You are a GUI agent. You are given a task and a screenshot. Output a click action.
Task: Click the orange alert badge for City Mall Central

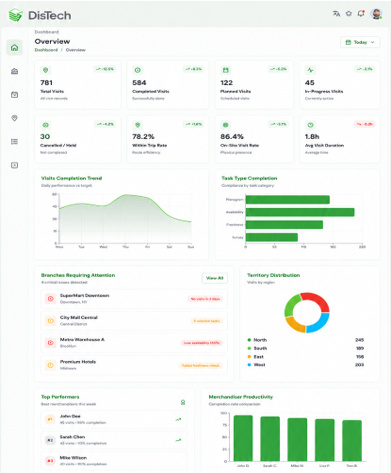point(207,321)
